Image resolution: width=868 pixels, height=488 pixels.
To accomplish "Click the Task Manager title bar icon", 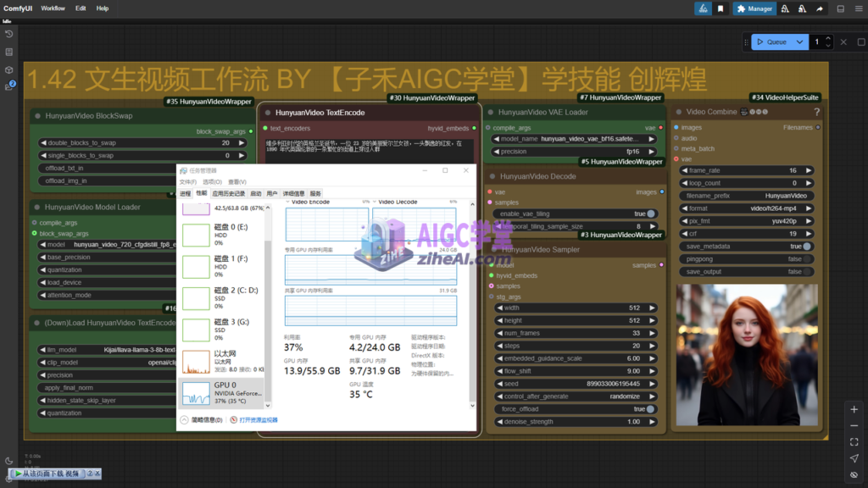I will (183, 170).
